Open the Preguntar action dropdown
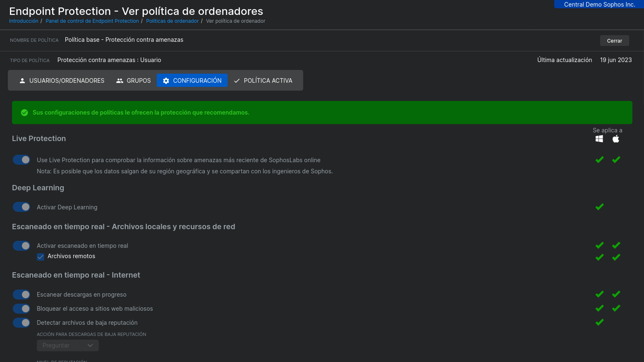The image size is (644, 362). point(68,345)
